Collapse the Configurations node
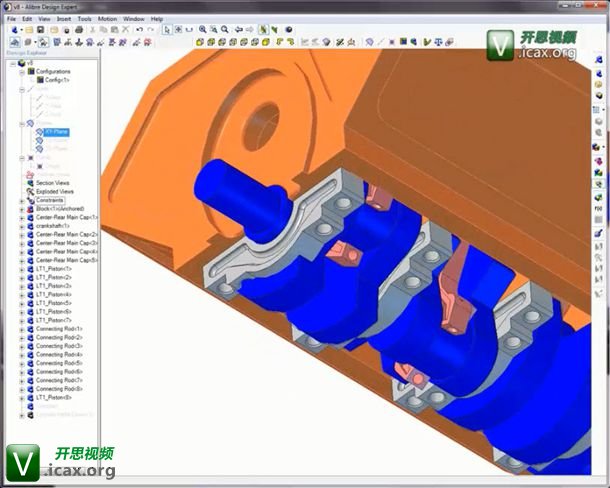Screen dimensions: 610x488 tap(22, 72)
